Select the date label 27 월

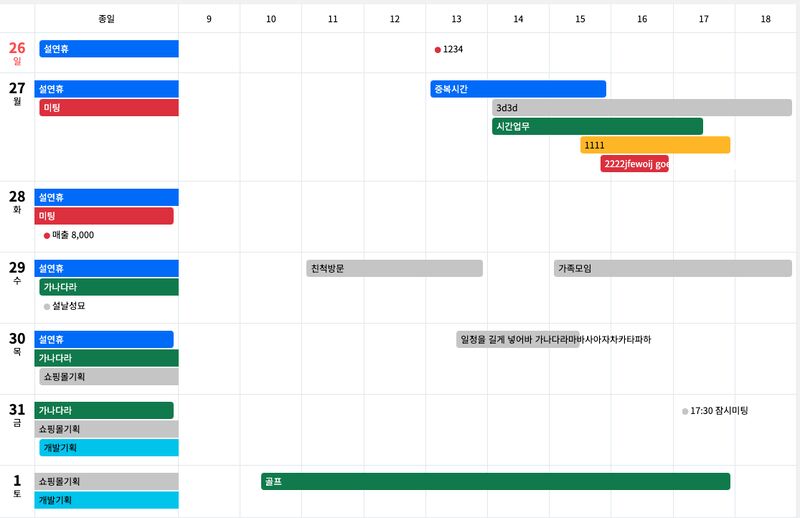click(x=17, y=93)
